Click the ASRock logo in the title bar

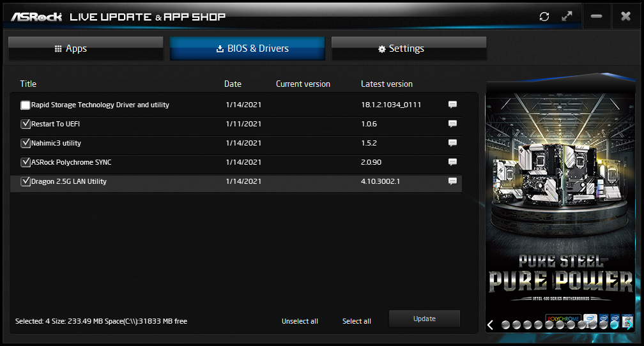click(36, 17)
